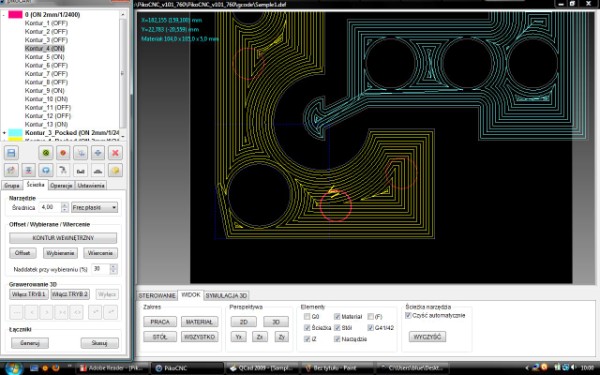This screenshot has width=600, height=375.
Task: Open the Frez płaski tool type dropdown
Action: click(95, 207)
